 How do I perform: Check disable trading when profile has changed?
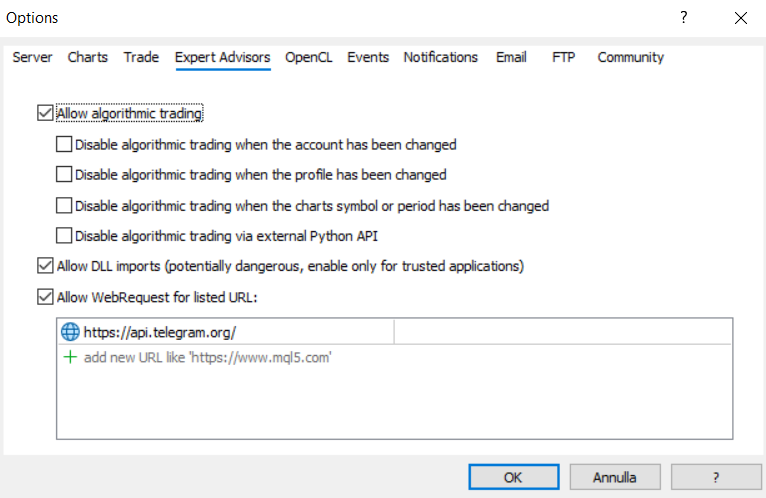click(65, 175)
